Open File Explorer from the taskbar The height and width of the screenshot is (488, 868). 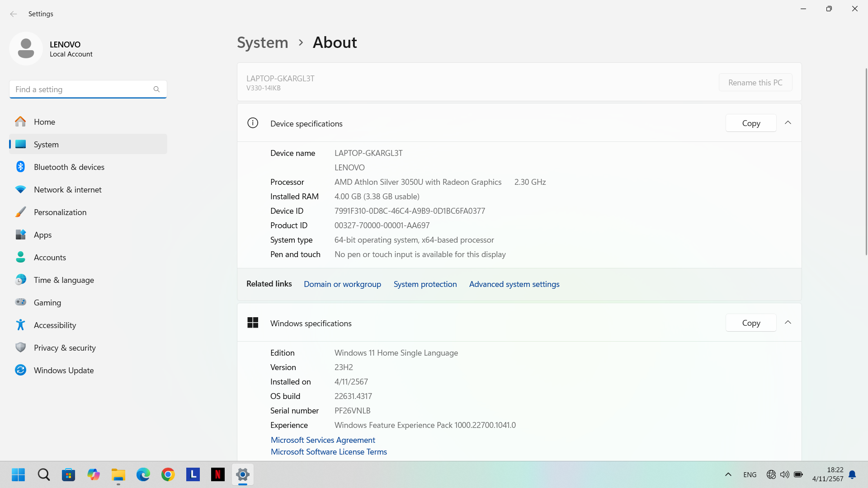[118, 474]
